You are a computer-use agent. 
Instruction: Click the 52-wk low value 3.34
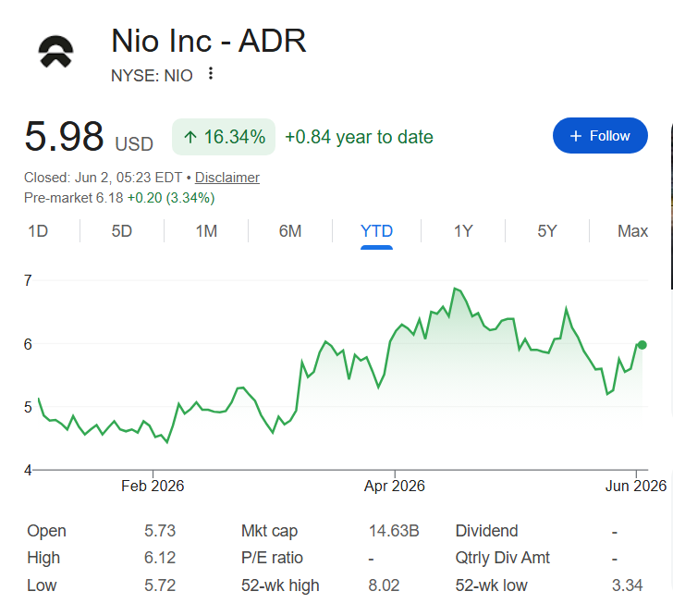click(627, 585)
